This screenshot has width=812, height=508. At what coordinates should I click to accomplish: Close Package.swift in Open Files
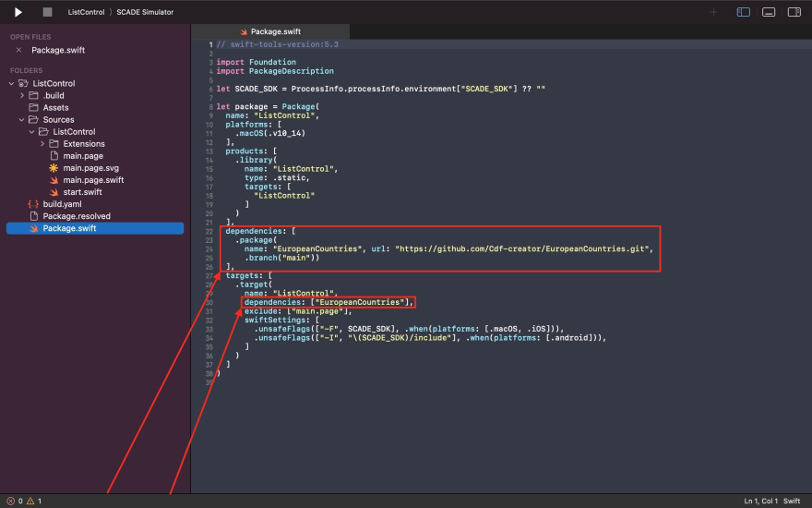[x=18, y=50]
